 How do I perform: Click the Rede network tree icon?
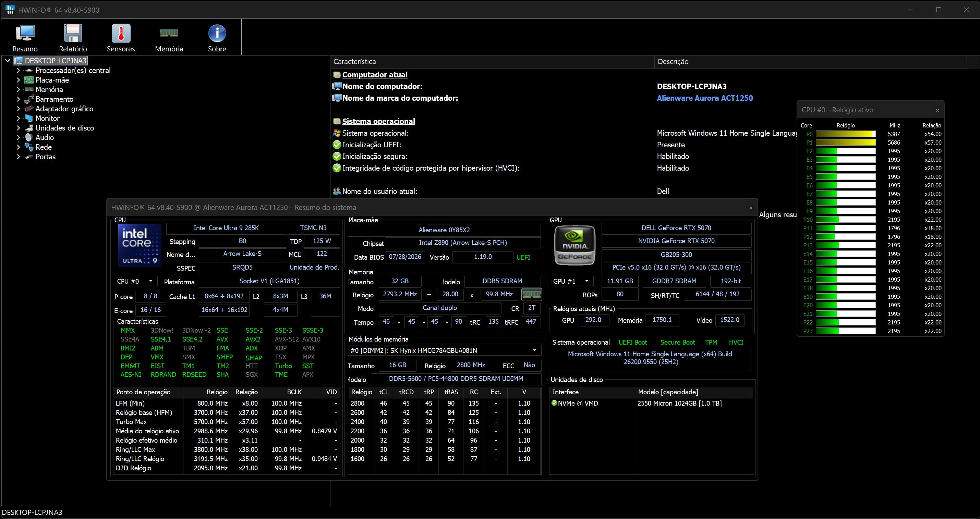29,147
